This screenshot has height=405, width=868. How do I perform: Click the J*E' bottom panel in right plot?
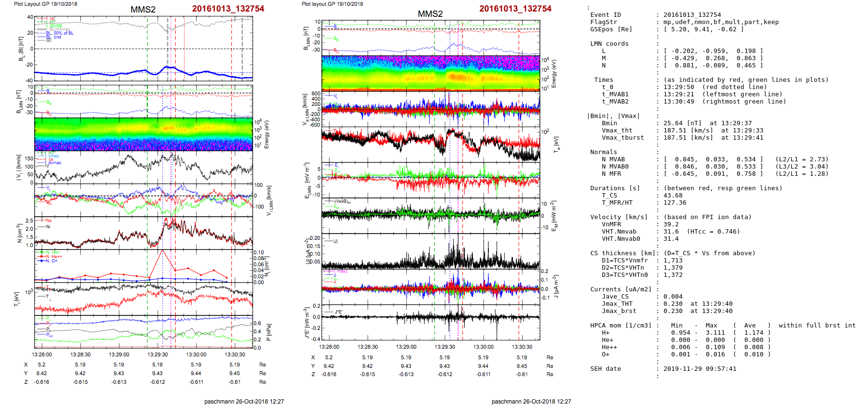click(431, 322)
